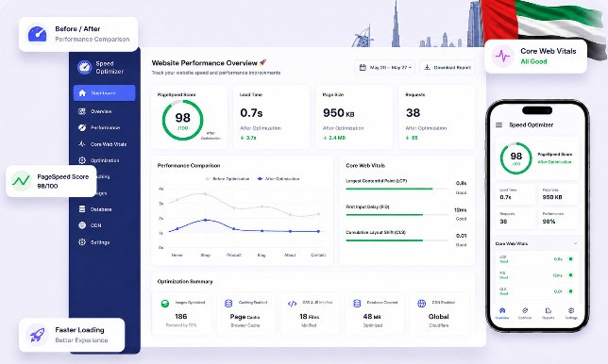
Task: Click the Caching Enabled stack icon
Action: [x=228, y=304]
